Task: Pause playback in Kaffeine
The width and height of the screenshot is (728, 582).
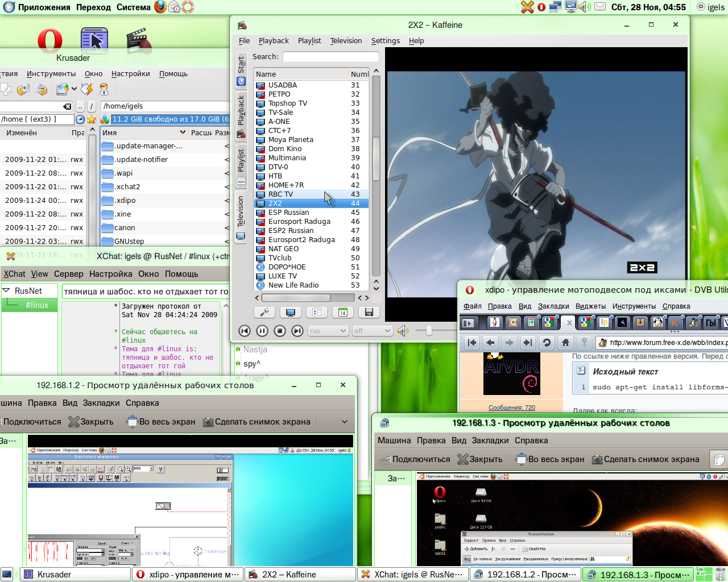Action: [262, 331]
